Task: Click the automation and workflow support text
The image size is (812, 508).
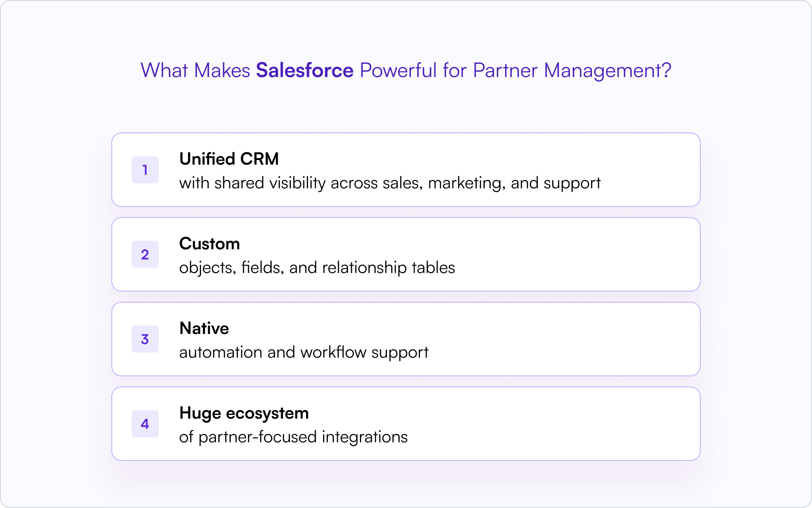Action: point(304,353)
